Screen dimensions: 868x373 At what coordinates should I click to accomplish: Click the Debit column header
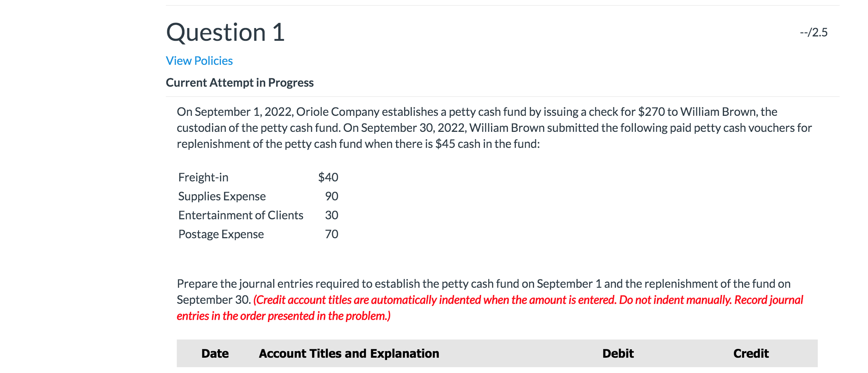(618, 353)
